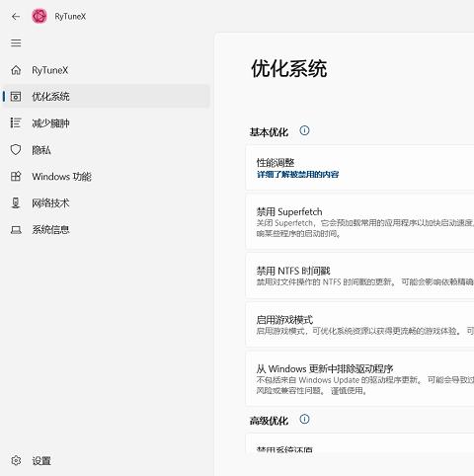Click the 设置 gear icon

16,460
